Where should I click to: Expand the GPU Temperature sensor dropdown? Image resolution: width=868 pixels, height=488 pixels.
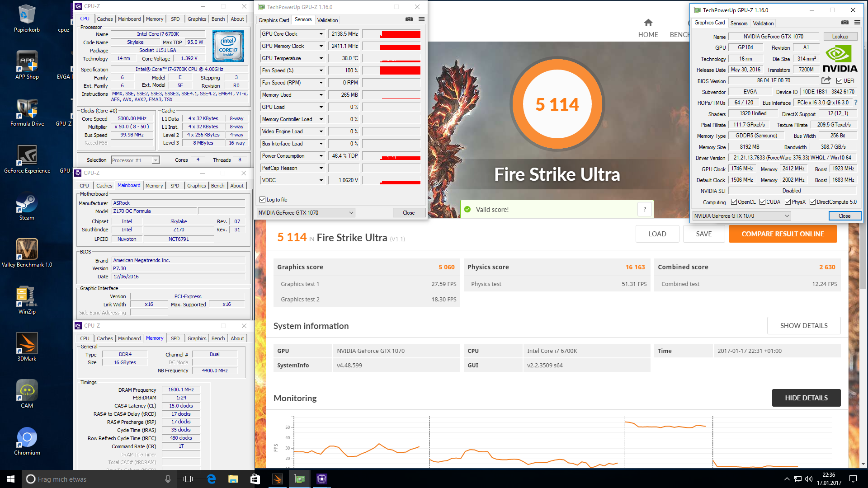click(x=321, y=58)
